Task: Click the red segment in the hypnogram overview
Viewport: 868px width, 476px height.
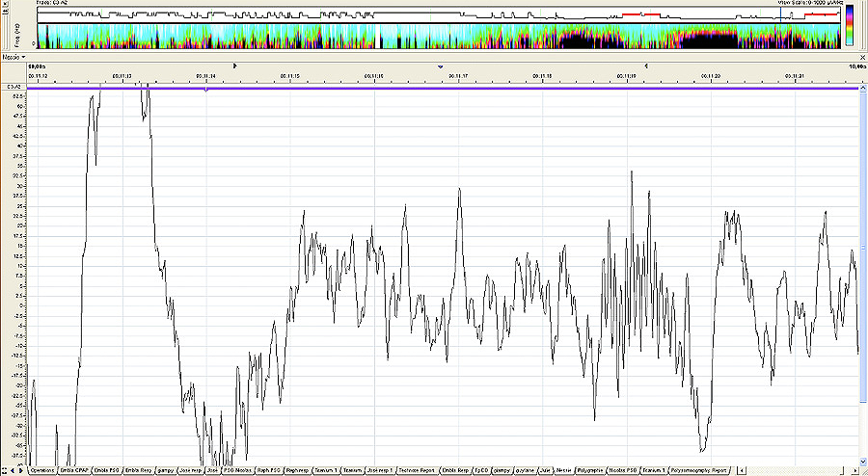Action: click(639, 15)
